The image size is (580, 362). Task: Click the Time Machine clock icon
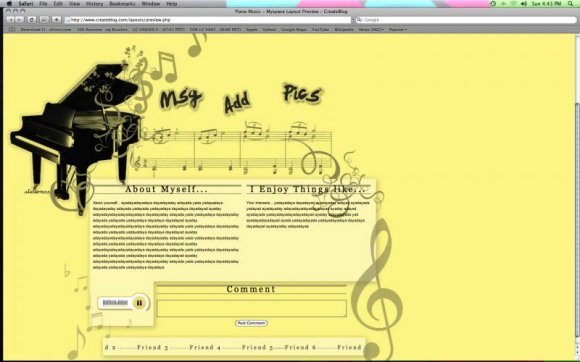(x=493, y=4)
